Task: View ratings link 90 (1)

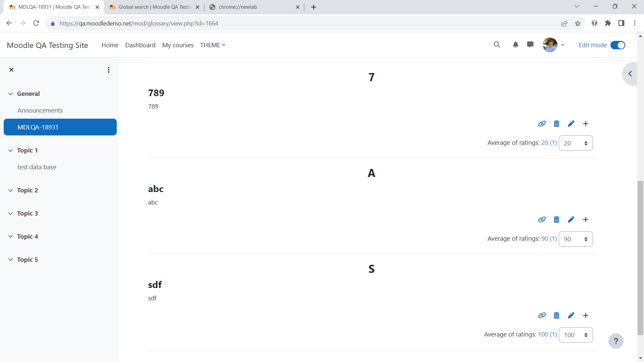Action: pos(549,239)
